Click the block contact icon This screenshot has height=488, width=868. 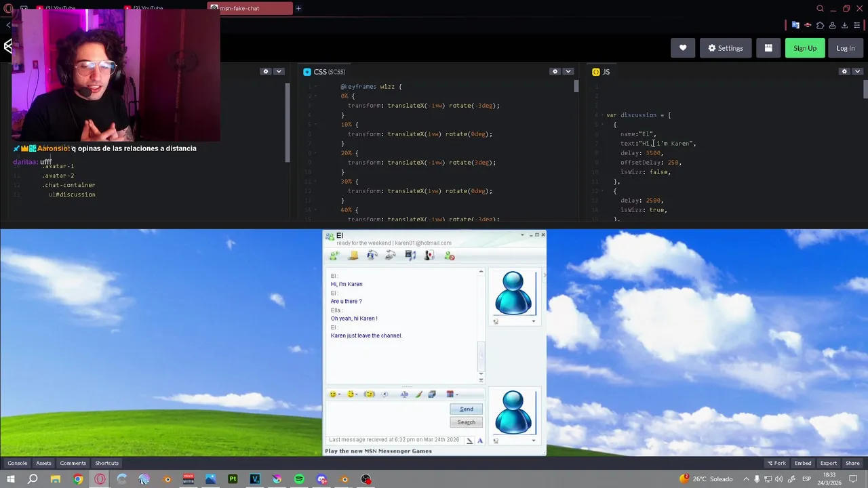click(x=449, y=256)
